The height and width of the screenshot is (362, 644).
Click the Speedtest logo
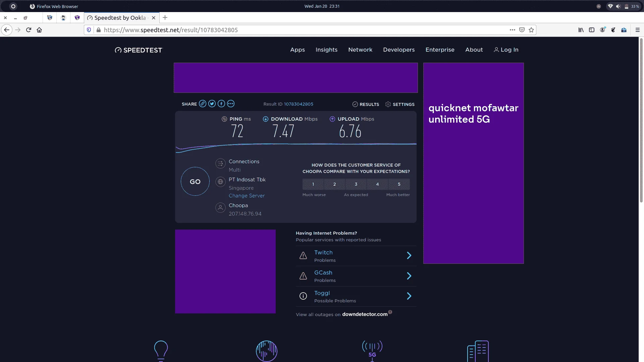coord(138,50)
